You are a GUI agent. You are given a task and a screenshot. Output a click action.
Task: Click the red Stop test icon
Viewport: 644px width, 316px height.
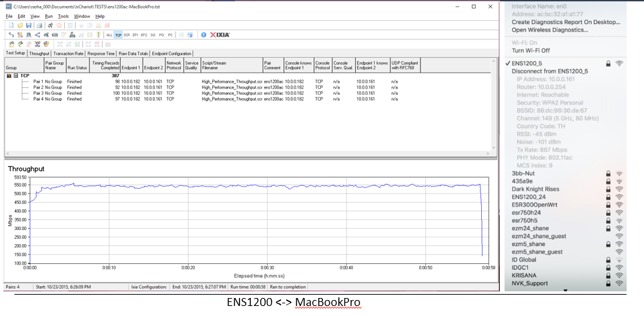click(x=59, y=25)
